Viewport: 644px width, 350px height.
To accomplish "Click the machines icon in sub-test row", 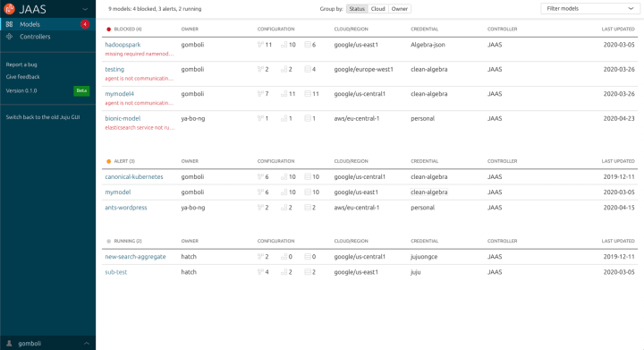I will coord(308,272).
